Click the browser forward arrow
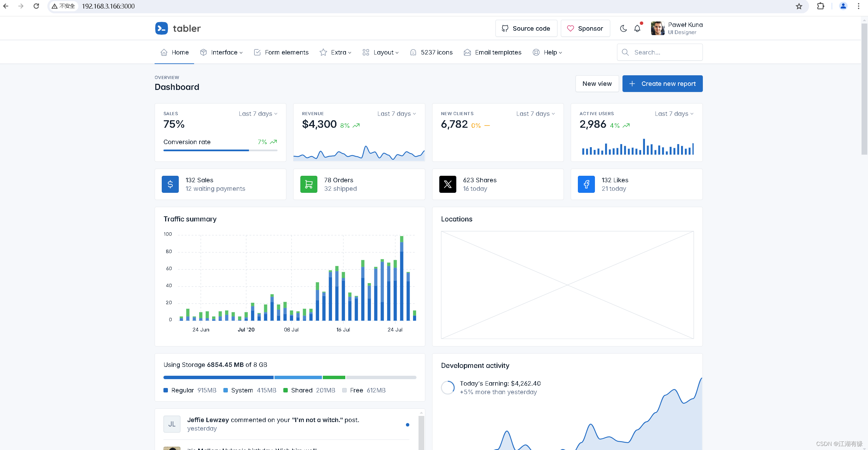Viewport: 868px width, 450px height. click(x=21, y=6)
